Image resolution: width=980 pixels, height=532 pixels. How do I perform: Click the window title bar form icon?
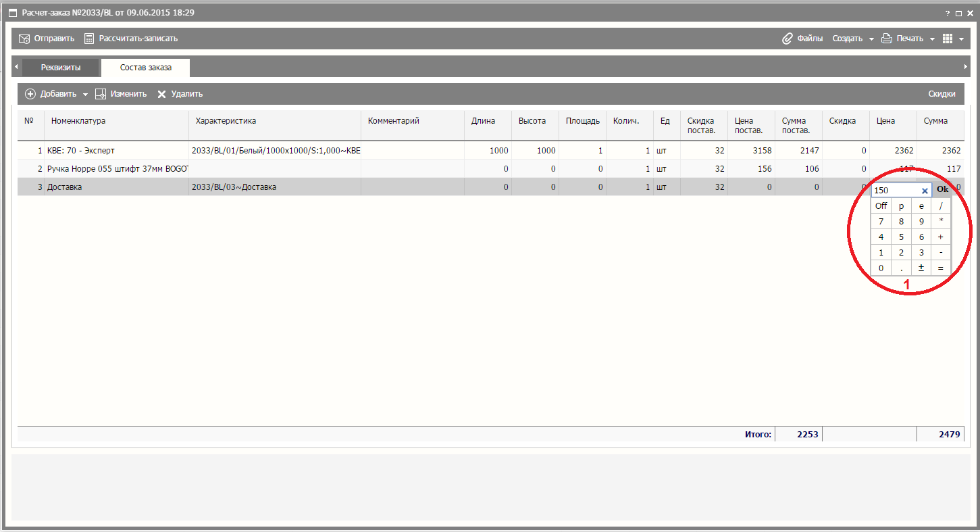coord(13,13)
